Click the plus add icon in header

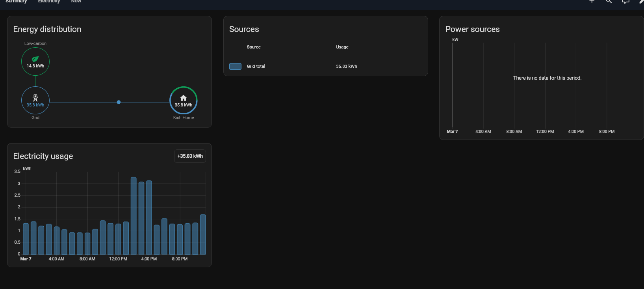592,1
